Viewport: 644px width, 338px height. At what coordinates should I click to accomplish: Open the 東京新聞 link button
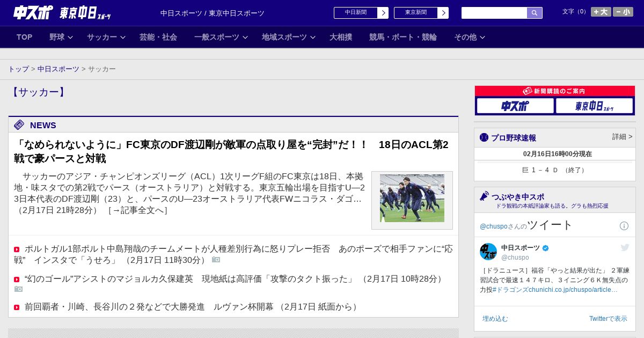[x=421, y=13]
